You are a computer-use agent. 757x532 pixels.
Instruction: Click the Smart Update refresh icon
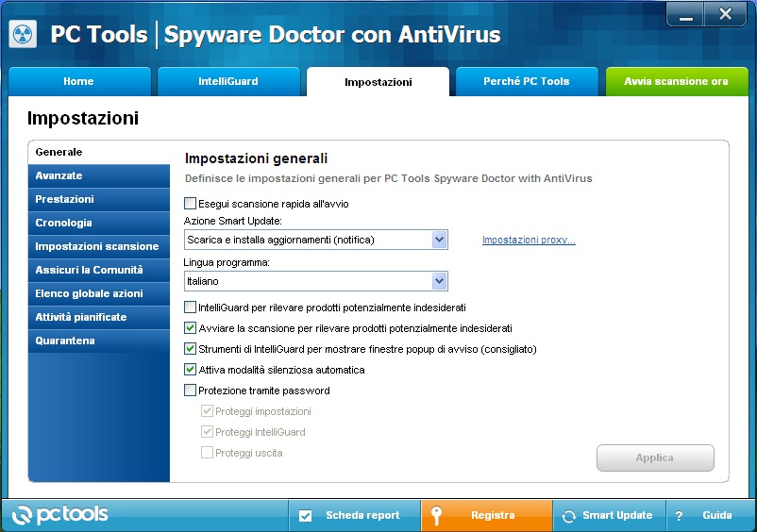[x=568, y=516]
